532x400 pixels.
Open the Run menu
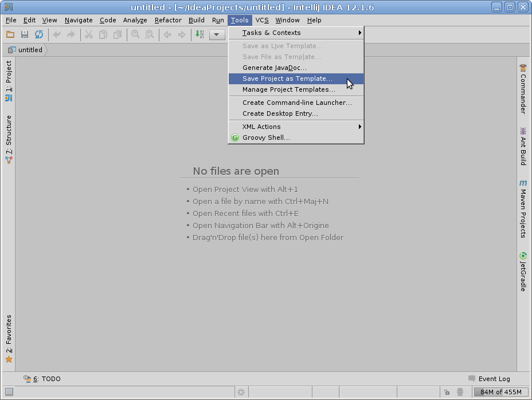coord(218,20)
